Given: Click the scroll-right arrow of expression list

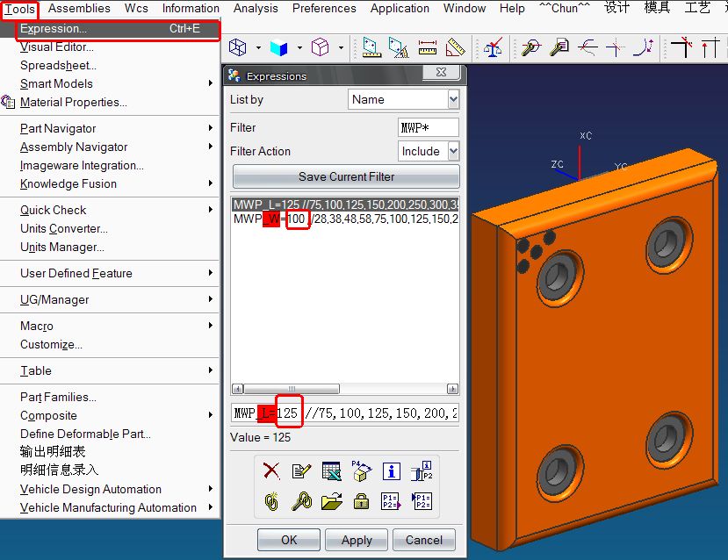Looking at the screenshot, I should [452, 388].
